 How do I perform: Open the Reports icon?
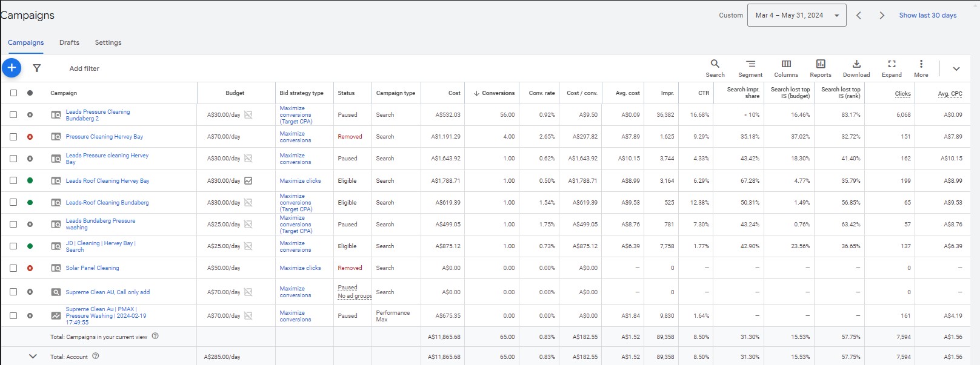click(821, 68)
